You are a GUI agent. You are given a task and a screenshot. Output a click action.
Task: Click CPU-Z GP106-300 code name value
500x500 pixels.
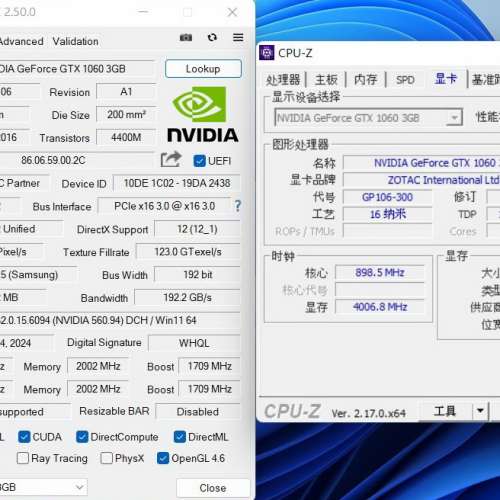(387, 197)
